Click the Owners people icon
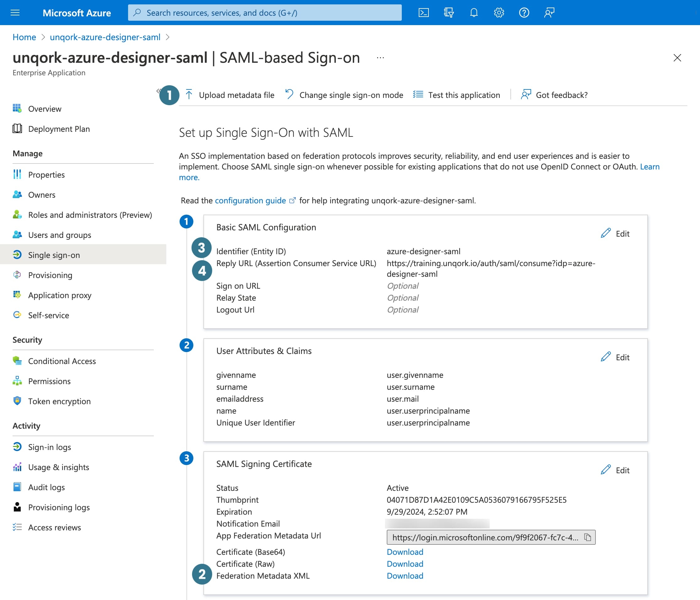Image resolution: width=700 pixels, height=600 pixels. (17, 195)
